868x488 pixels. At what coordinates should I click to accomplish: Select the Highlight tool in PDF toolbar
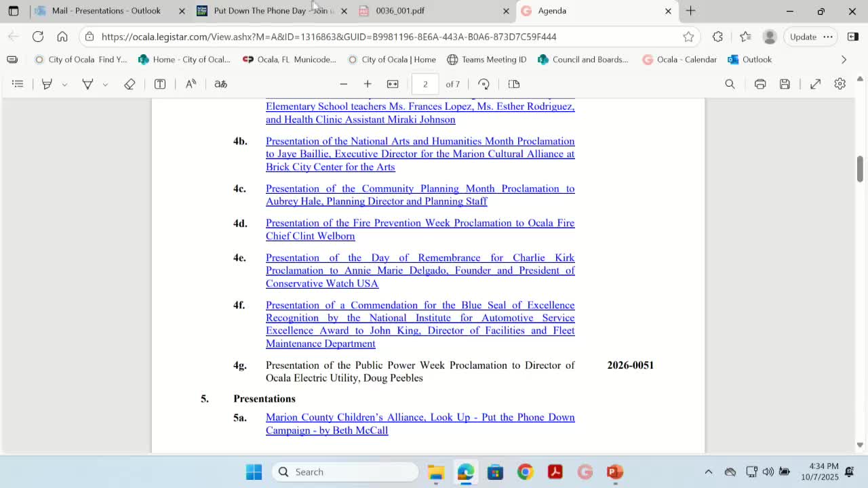click(x=47, y=84)
